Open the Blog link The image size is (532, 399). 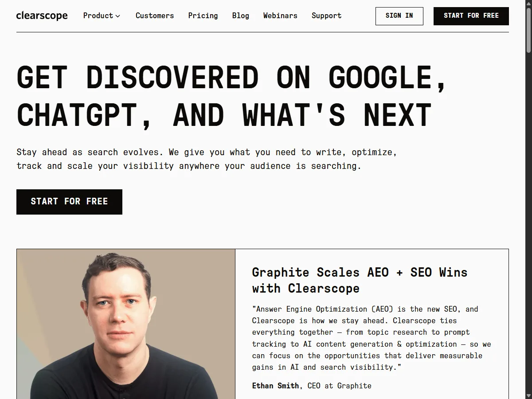point(241,16)
